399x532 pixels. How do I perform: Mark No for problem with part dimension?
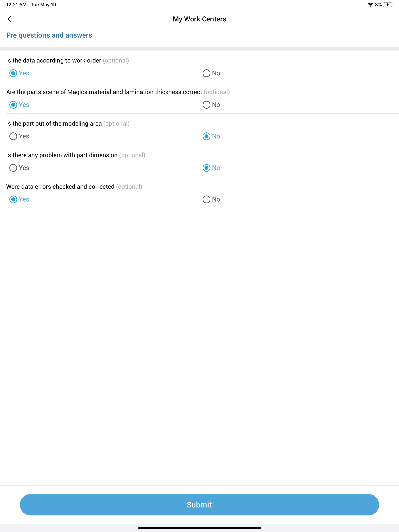[211, 168]
